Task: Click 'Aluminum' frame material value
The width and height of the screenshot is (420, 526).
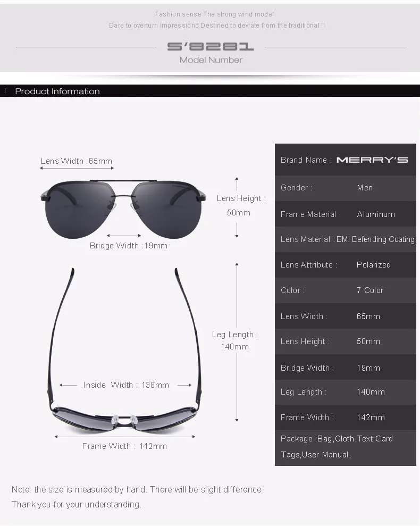Action: click(x=376, y=214)
